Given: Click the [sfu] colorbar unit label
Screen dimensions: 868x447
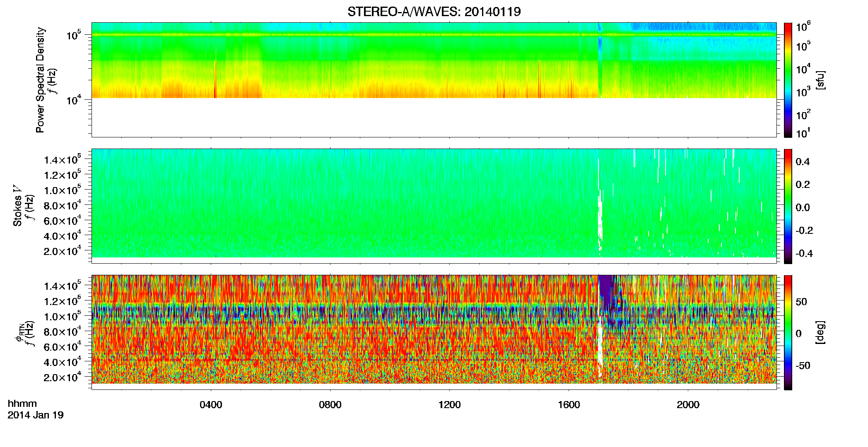Looking at the screenshot, I should click(820, 80).
